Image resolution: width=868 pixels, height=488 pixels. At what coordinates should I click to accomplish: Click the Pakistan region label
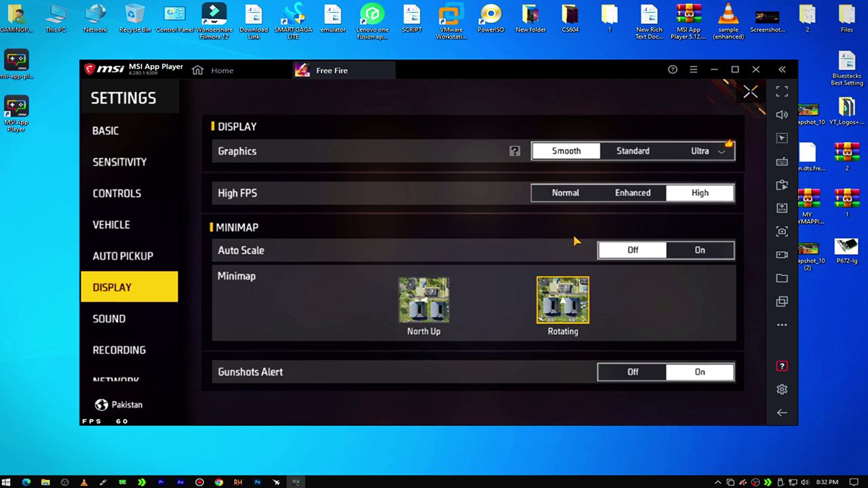click(127, 405)
